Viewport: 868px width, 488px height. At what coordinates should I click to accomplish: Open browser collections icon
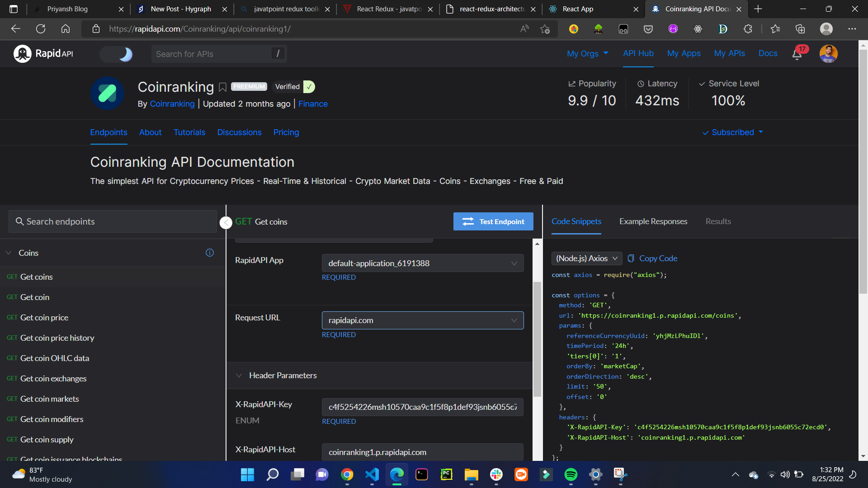click(x=800, y=29)
